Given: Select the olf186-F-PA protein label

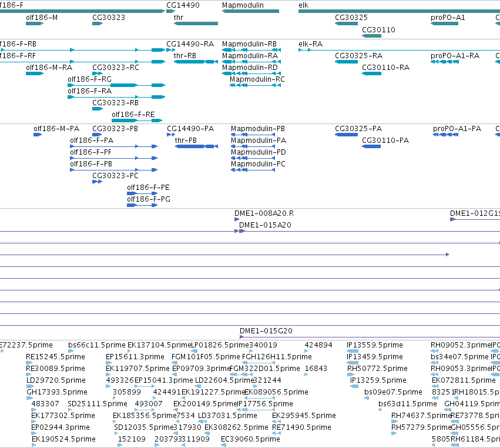Looking at the screenshot, I should coord(92,141).
